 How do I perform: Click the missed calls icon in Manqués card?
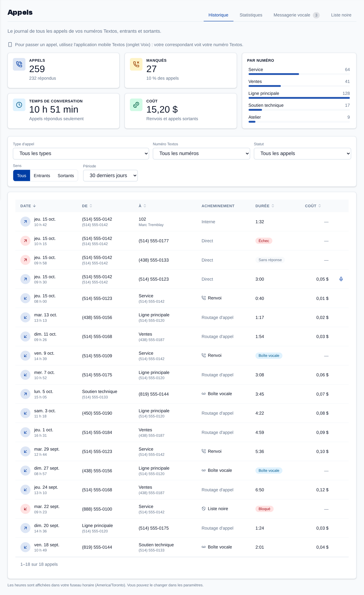click(x=136, y=64)
